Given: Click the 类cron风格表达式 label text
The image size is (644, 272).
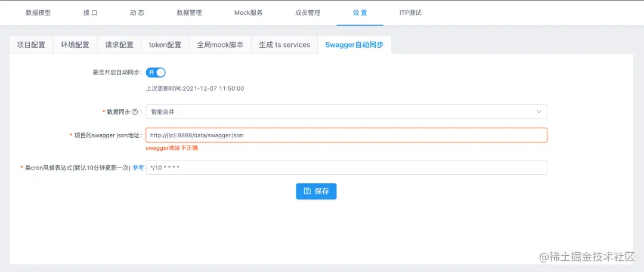Looking at the screenshot, I should [x=78, y=168].
